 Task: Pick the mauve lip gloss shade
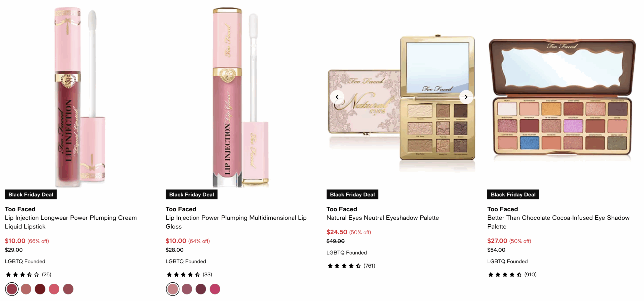pos(187,289)
